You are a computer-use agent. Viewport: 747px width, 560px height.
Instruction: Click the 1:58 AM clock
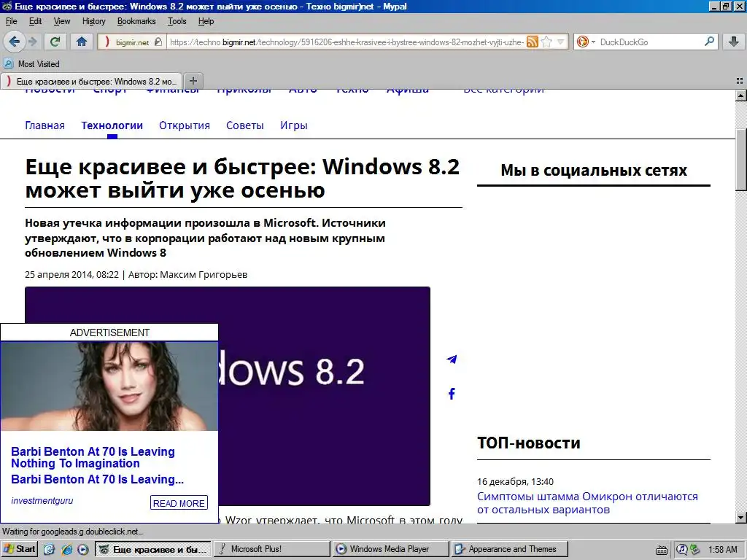[723, 550]
